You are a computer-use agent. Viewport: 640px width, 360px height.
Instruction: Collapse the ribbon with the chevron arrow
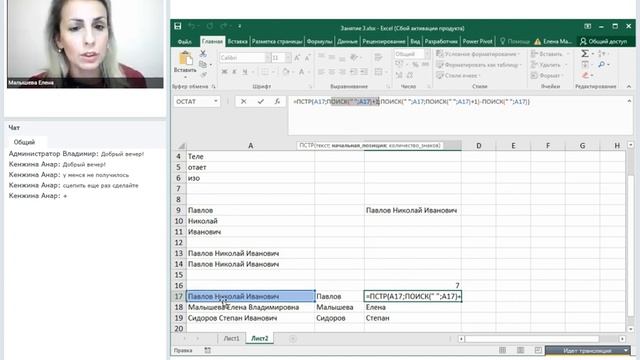tap(629, 87)
